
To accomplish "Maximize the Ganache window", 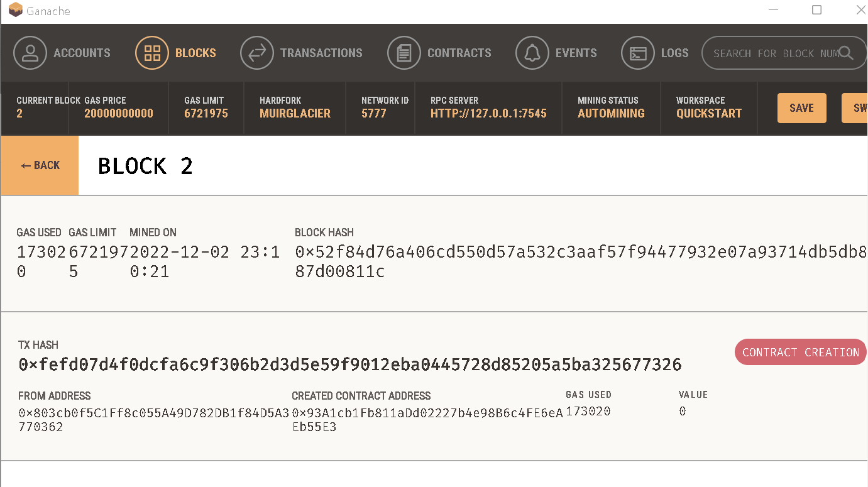I will pos(816,10).
